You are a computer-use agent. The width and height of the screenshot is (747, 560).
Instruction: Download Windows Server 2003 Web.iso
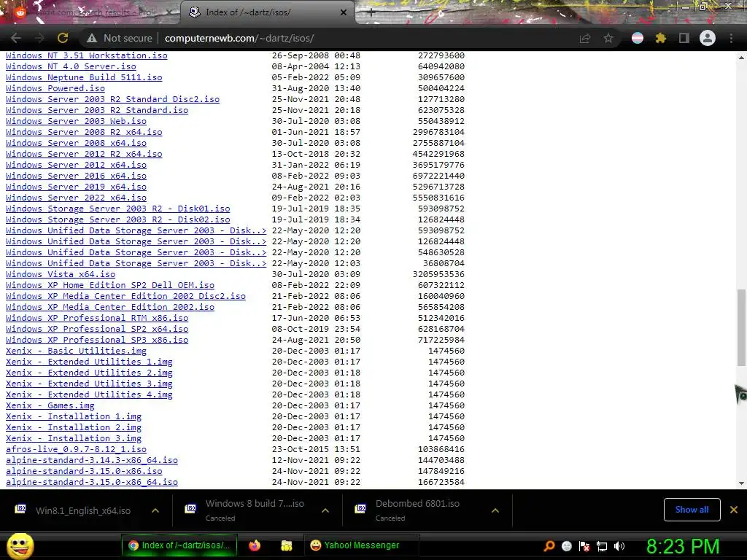click(x=76, y=121)
